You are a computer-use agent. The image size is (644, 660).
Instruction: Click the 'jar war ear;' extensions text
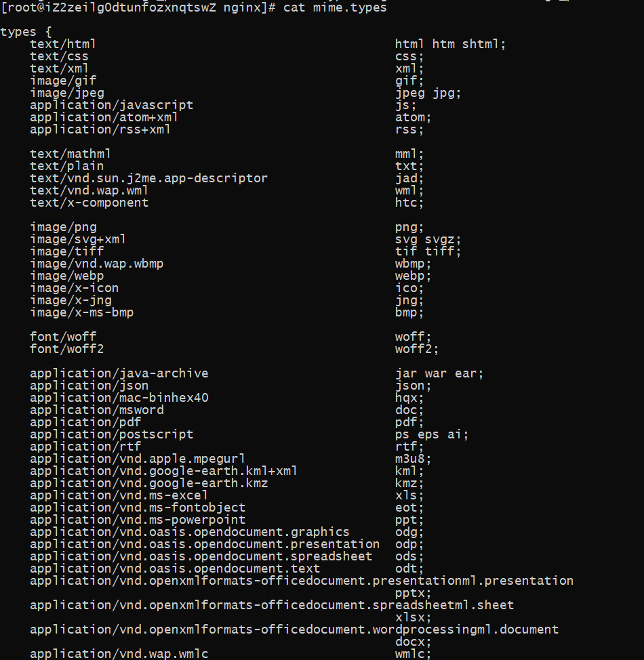pos(439,374)
